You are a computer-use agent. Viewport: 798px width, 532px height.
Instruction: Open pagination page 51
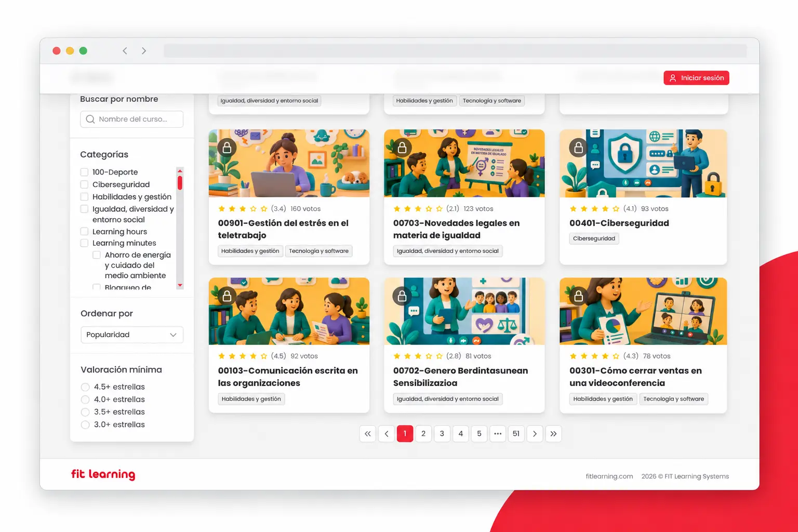[516, 434]
